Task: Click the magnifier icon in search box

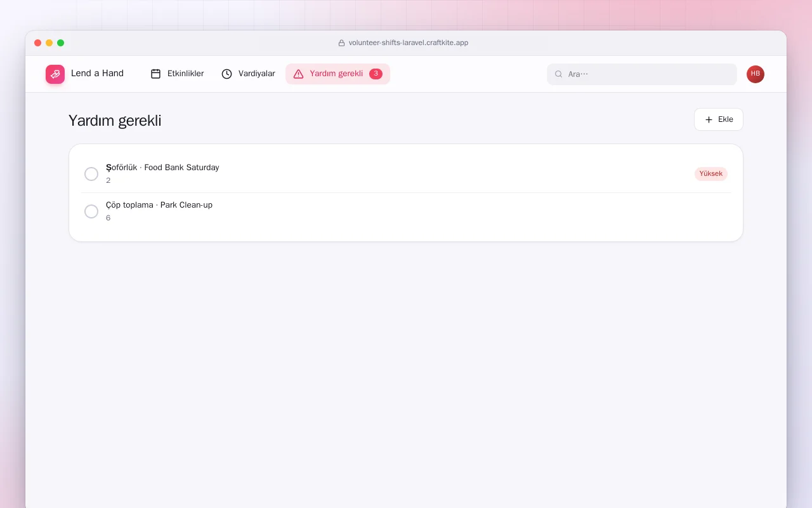Action: pos(559,74)
